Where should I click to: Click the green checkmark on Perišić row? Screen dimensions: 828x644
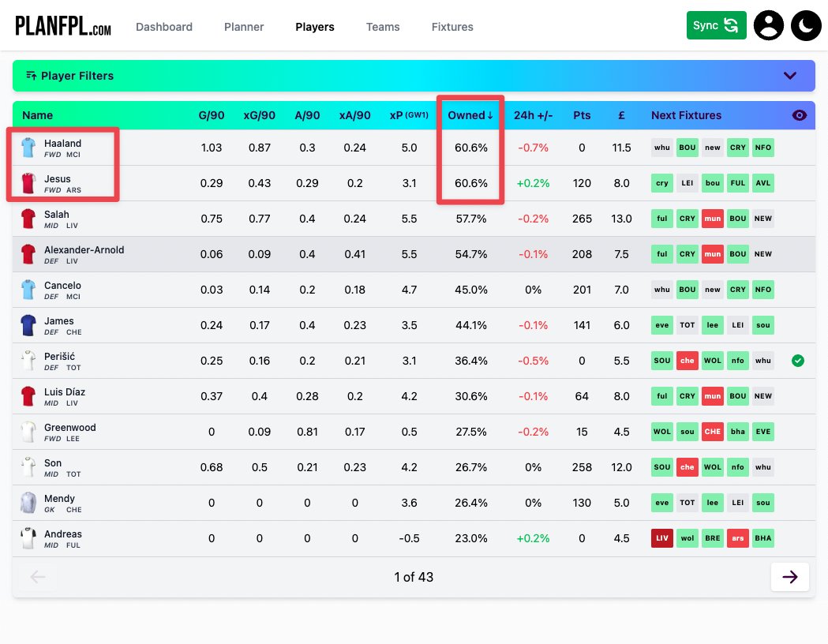tap(798, 361)
